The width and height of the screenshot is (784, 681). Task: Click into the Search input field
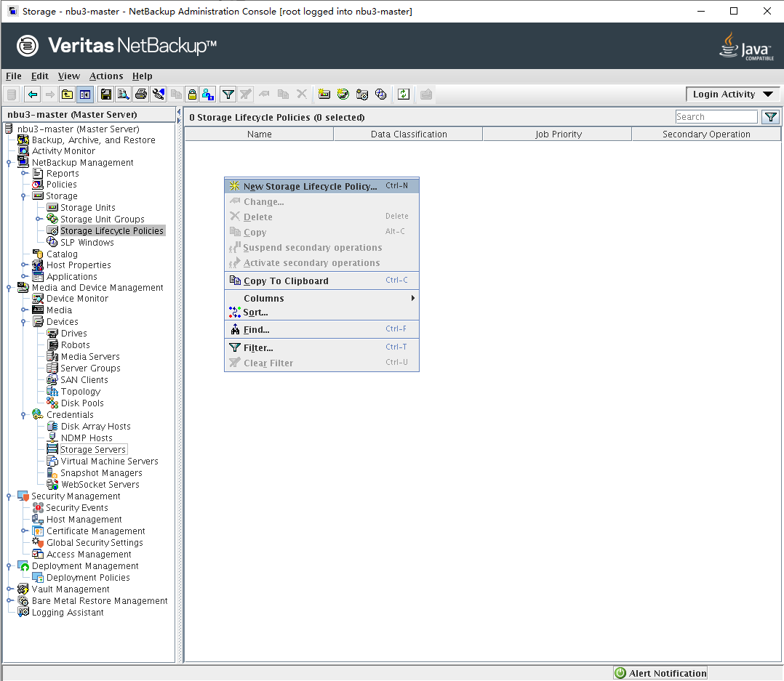[716, 117]
